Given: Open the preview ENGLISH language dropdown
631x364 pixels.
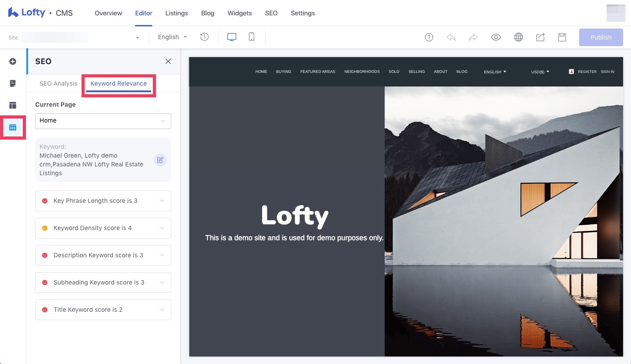Looking at the screenshot, I should coord(495,72).
